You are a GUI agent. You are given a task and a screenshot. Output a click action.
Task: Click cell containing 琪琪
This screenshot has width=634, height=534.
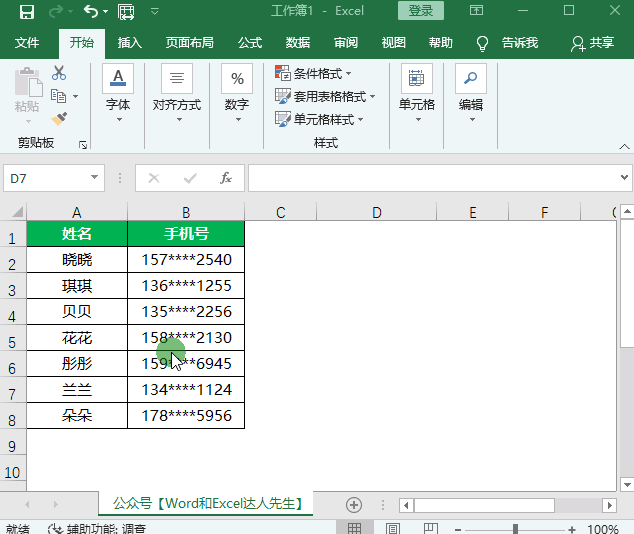[x=77, y=286]
